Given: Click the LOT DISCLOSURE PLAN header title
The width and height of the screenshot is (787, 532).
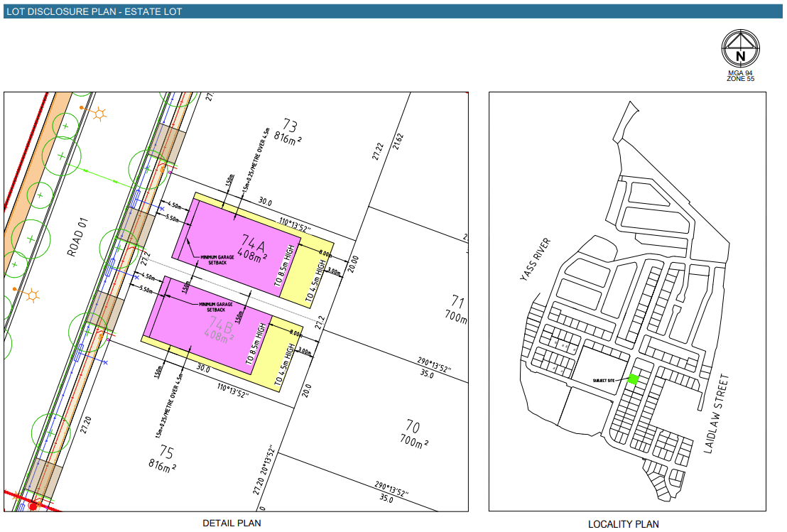Looking at the screenshot, I should click(x=94, y=11).
